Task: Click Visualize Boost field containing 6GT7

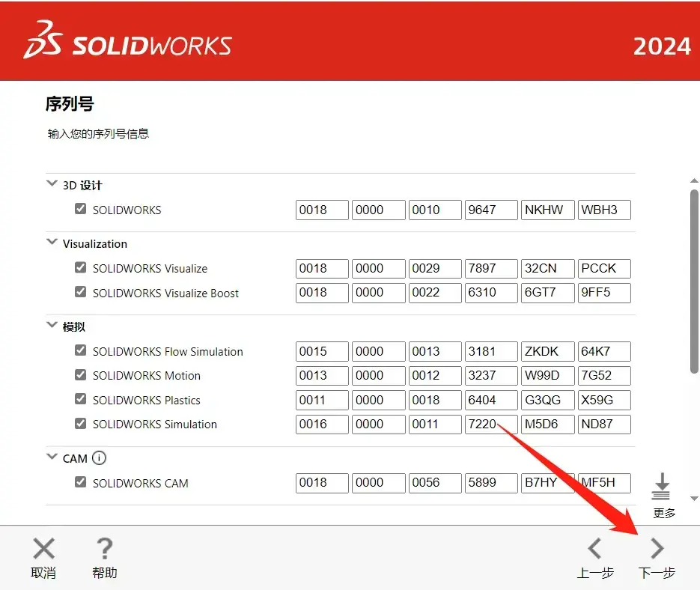Action: 548,293
